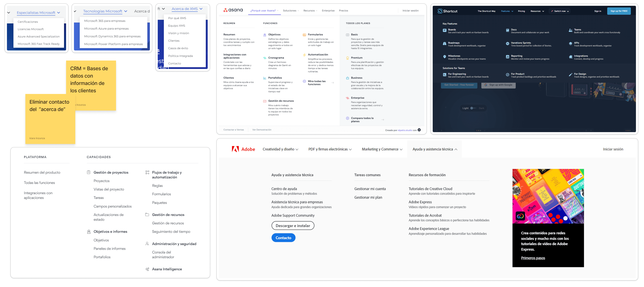
Task: Click Mira todas las funciones arrow
Action: [332, 83]
